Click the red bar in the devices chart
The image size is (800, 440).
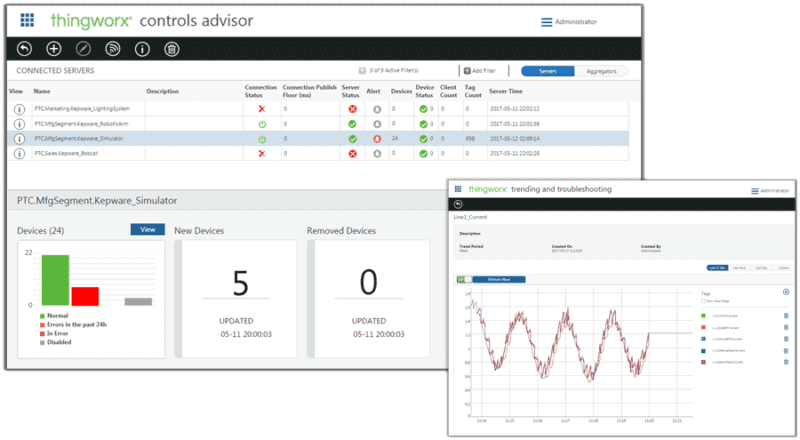coord(85,297)
